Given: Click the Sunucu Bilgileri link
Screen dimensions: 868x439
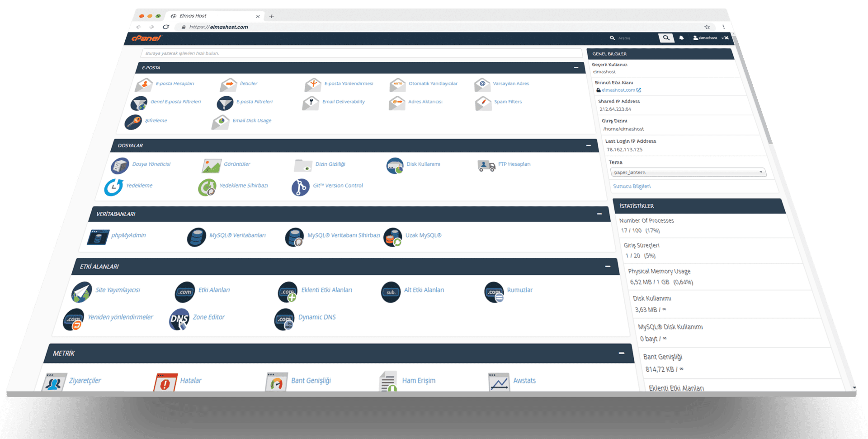Looking at the screenshot, I should tap(632, 186).
